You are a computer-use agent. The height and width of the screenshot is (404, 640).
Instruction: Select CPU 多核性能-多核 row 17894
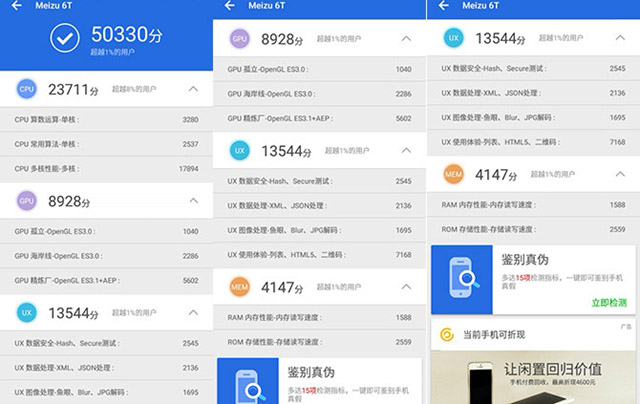[x=107, y=169]
